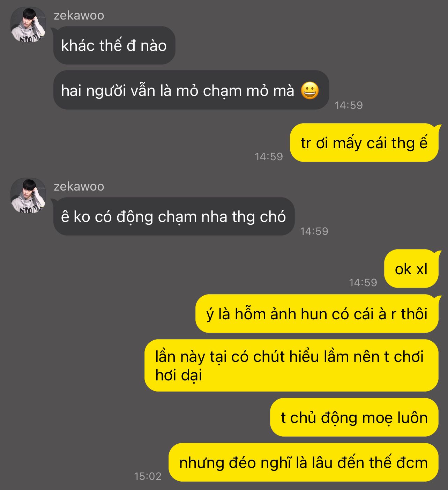This screenshot has width=448, height=490.
Task: Select the 'ok xl' yellow bubble
Action: coord(411,269)
